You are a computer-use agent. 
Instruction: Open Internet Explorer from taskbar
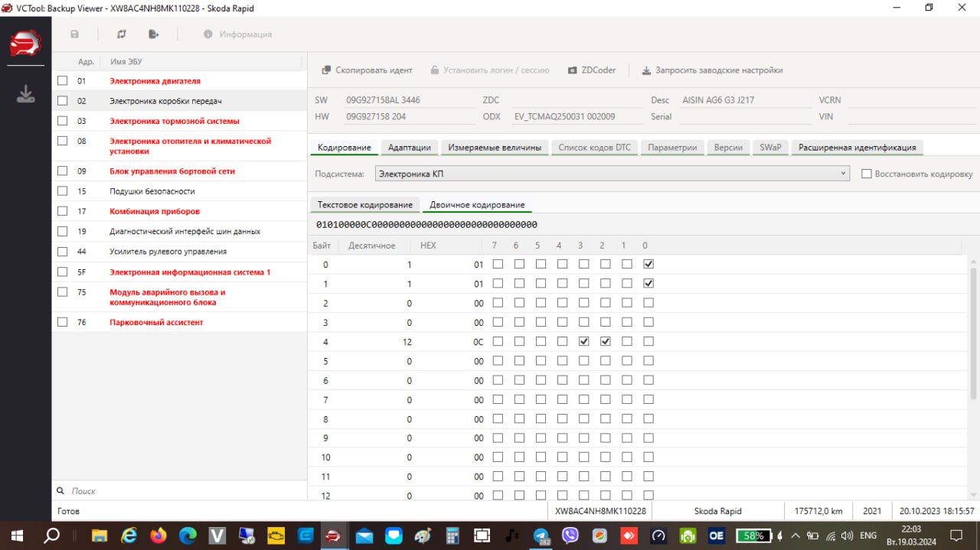click(x=129, y=535)
